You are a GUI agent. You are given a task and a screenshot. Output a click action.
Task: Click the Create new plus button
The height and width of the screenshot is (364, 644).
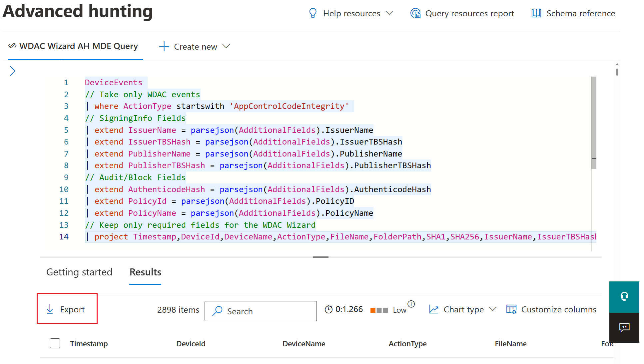click(164, 46)
